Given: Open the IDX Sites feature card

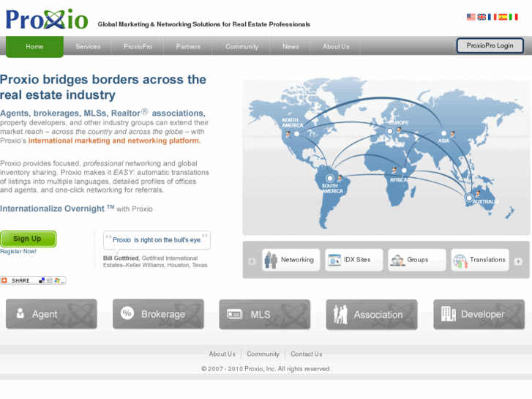Looking at the screenshot, I should click(x=354, y=260).
